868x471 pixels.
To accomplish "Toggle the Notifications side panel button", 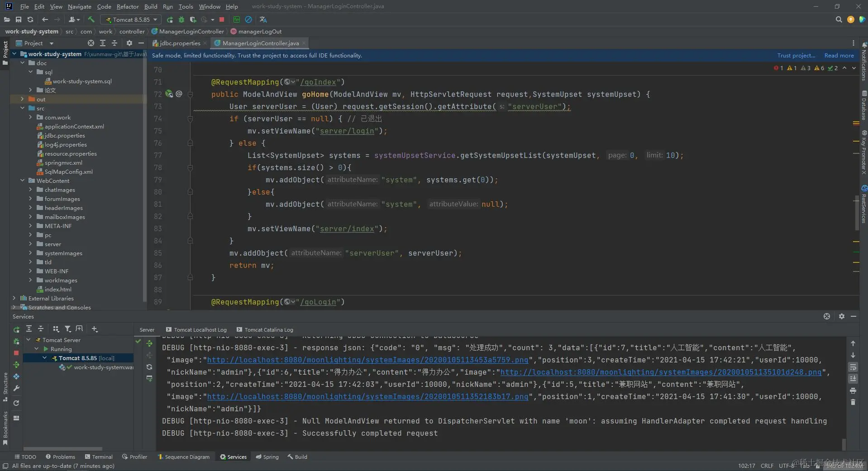I will tap(863, 62).
